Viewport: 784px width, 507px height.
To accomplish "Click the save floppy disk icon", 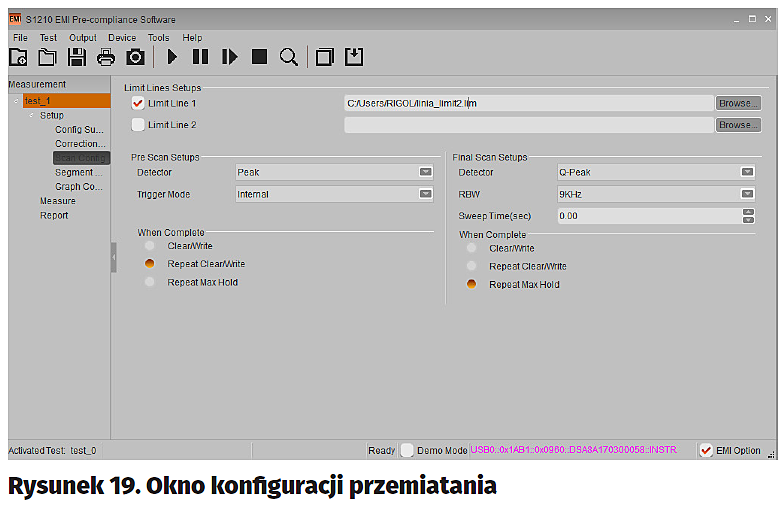I will click(76, 57).
